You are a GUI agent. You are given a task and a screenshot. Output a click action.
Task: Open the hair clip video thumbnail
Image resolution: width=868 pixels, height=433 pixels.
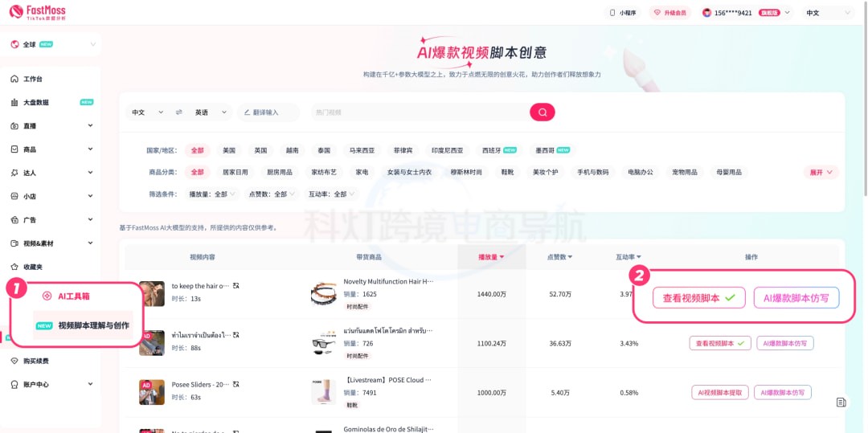tap(152, 294)
